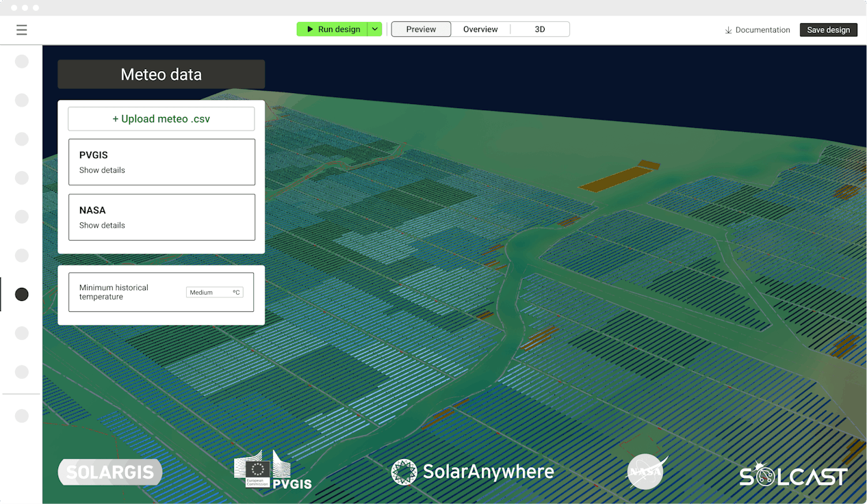Switch to the Overview tab

click(480, 29)
